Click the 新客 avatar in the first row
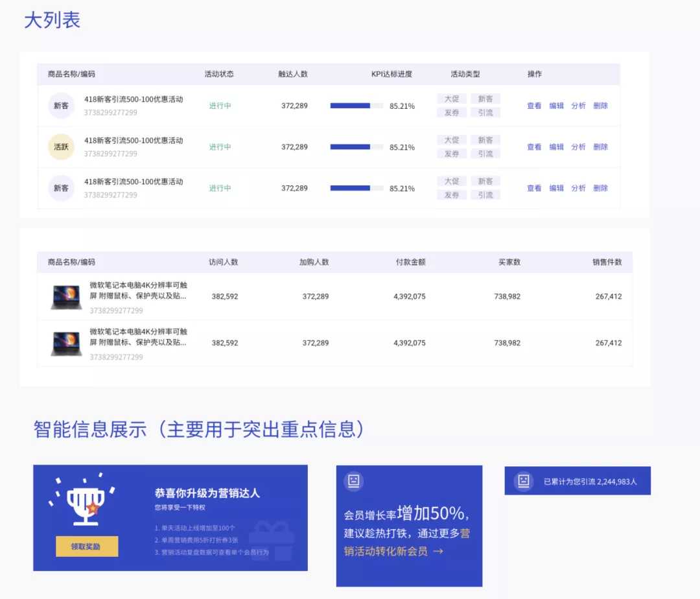The width and height of the screenshot is (700, 599). pyautogui.click(x=60, y=106)
